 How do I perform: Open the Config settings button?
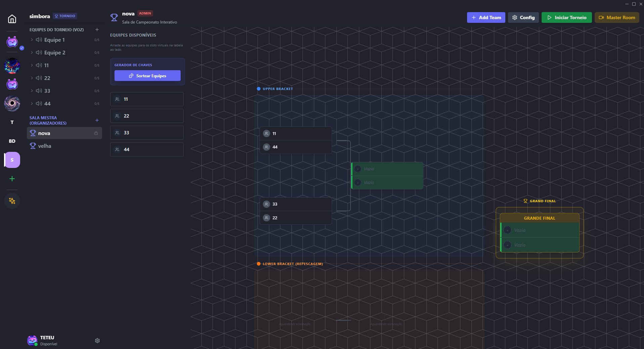click(x=523, y=17)
